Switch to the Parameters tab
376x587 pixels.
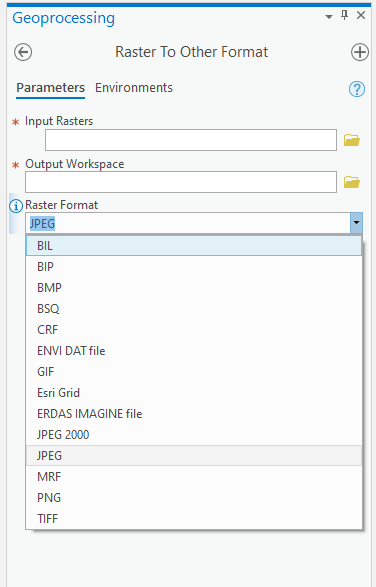tap(51, 88)
